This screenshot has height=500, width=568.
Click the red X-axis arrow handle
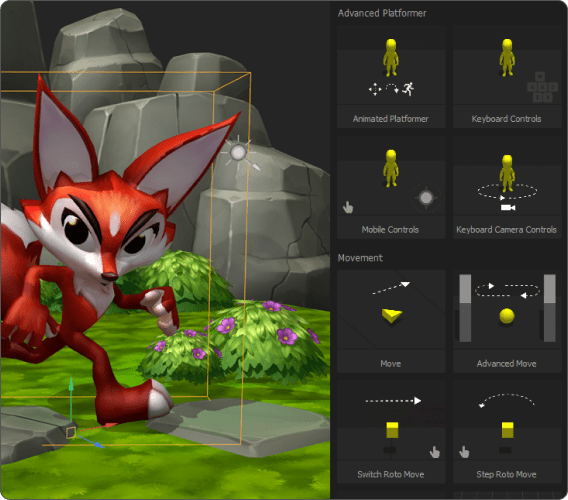(x=110, y=425)
